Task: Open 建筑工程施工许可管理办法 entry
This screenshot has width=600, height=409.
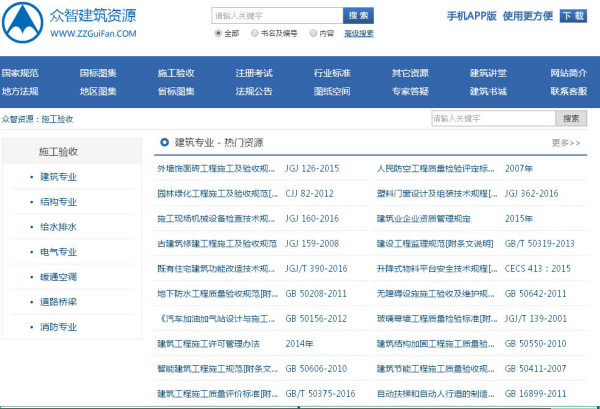Action: (x=209, y=344)
